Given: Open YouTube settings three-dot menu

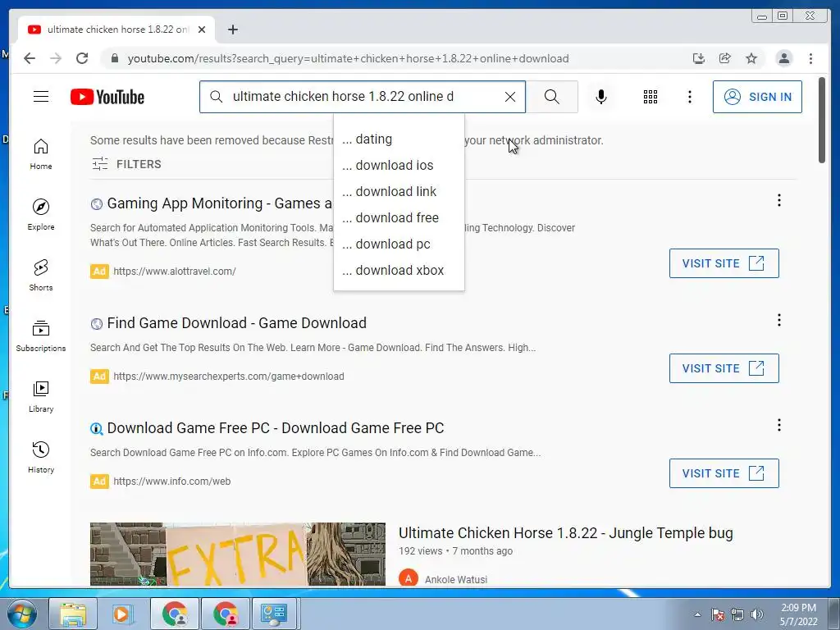Looking at the screenshot, I should pyautogui.click(x=689, y=97).
